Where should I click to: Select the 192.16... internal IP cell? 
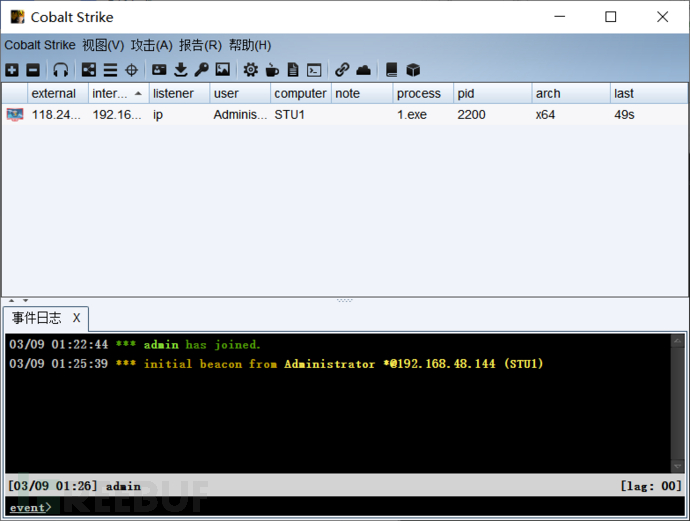(x=117, y=115)
